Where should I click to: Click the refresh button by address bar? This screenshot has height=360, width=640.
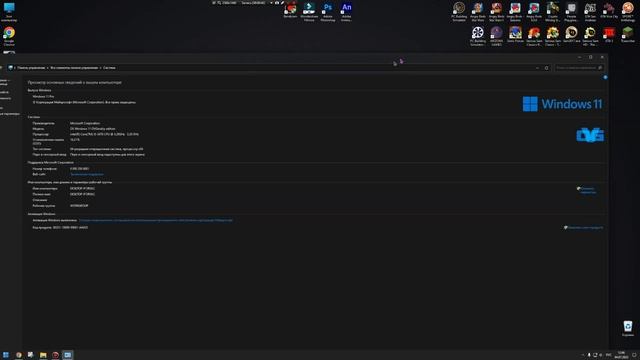pos(547,68)
